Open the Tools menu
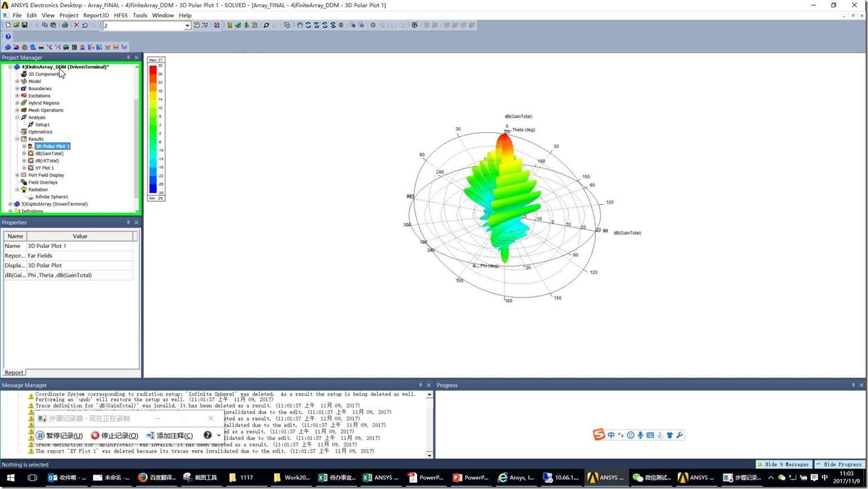The height and width of the screenshot is (489, 868). [140, 15]
